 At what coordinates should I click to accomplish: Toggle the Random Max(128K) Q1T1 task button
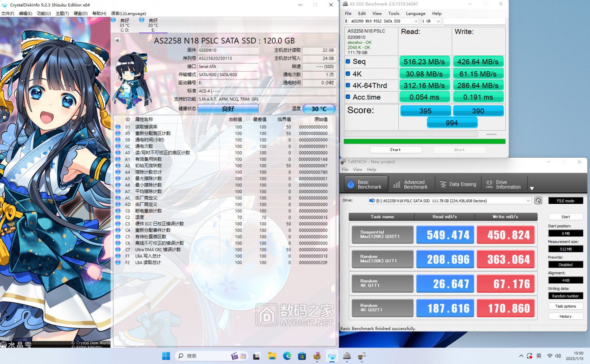pos(383,259)
